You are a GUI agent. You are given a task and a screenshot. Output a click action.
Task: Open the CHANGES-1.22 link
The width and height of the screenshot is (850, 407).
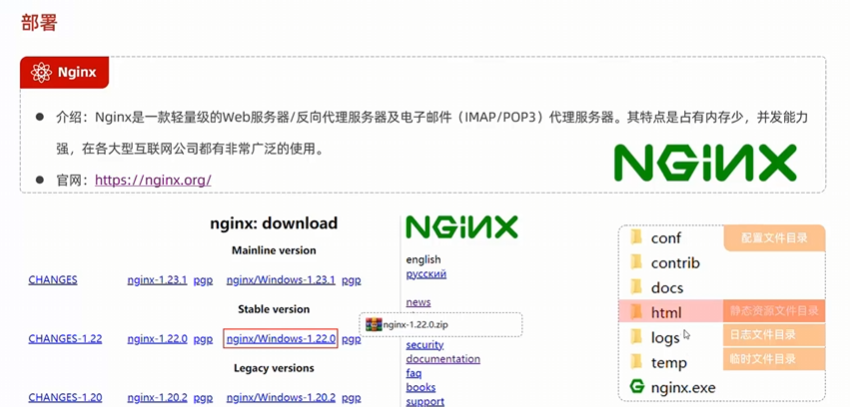click(65, 339)
